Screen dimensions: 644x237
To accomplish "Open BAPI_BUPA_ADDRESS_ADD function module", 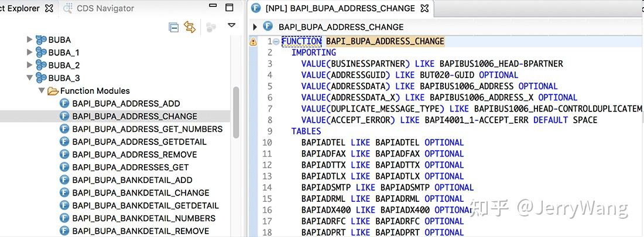I will point(126,104).
